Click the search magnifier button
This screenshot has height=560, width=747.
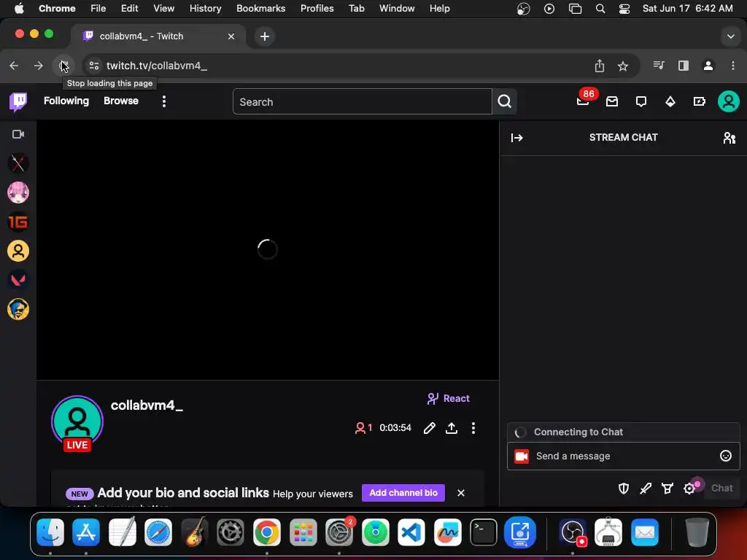[x=505, y=101]
